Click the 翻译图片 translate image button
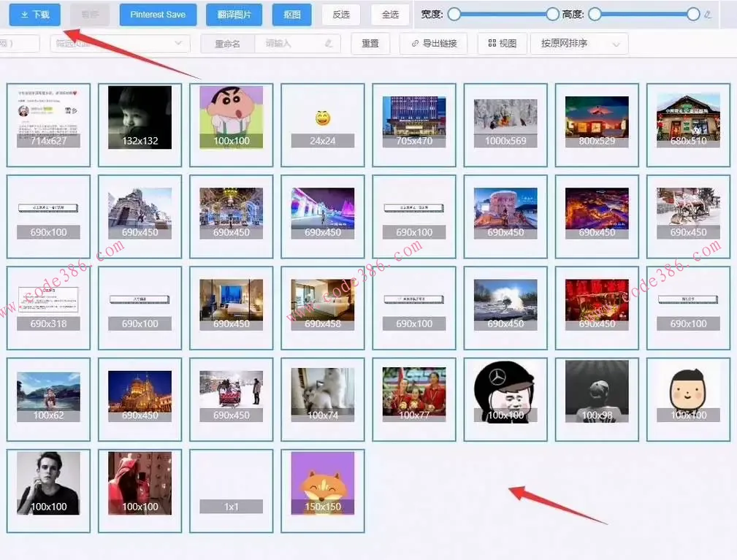 point(234,15)
